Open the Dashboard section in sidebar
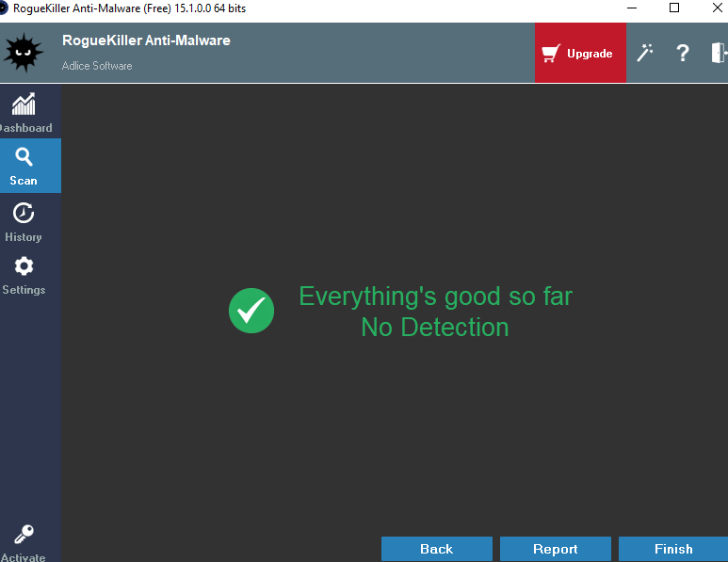The height and width of the screenshot is (562, 728). (27, 112)
